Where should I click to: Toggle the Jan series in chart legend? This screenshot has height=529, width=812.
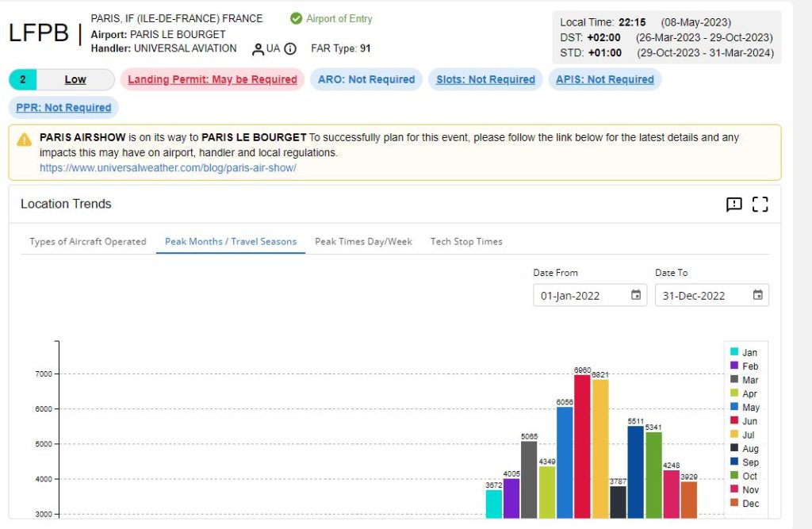pyautogui.click(x=743, y=352)
